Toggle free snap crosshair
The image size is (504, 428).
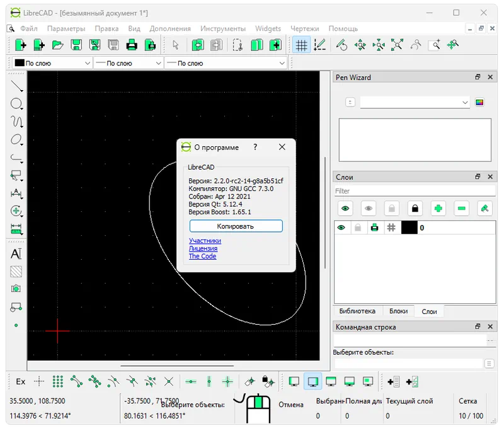[39, 382]
